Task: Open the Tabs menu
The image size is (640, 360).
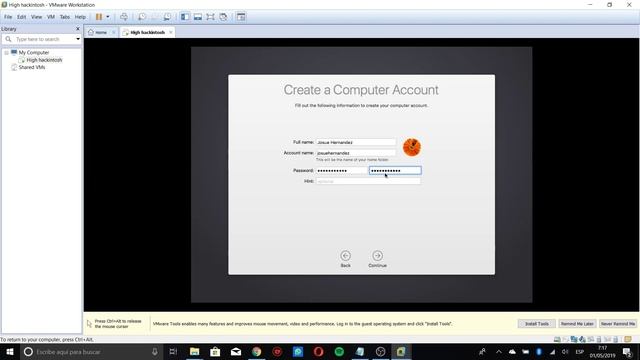Action: tap(64, 17)
